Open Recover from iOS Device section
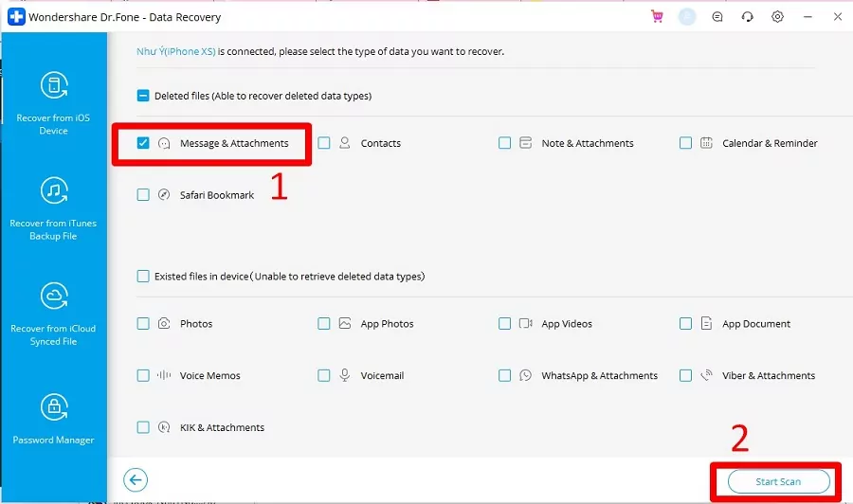Screen dimensions: 853x504 click(x=53, y=103)
